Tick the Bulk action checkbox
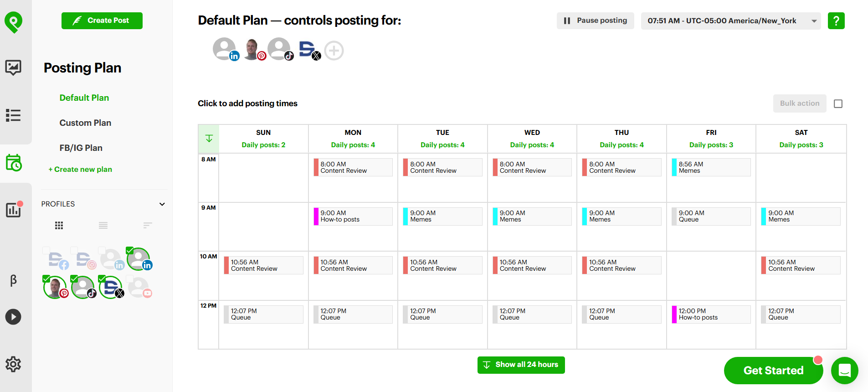This screenshot has height=392, width=868. (838, 104)
